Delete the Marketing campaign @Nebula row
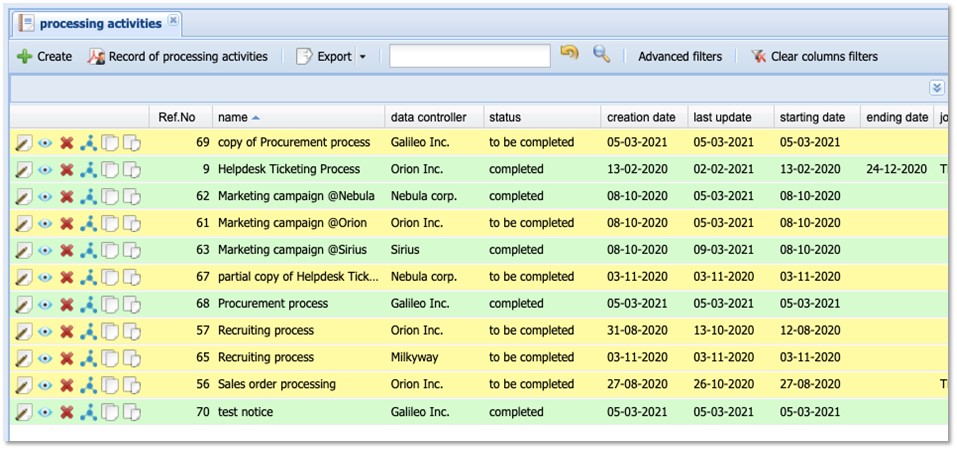This screenshot has height=450, width=957. (x=67, y=197)
